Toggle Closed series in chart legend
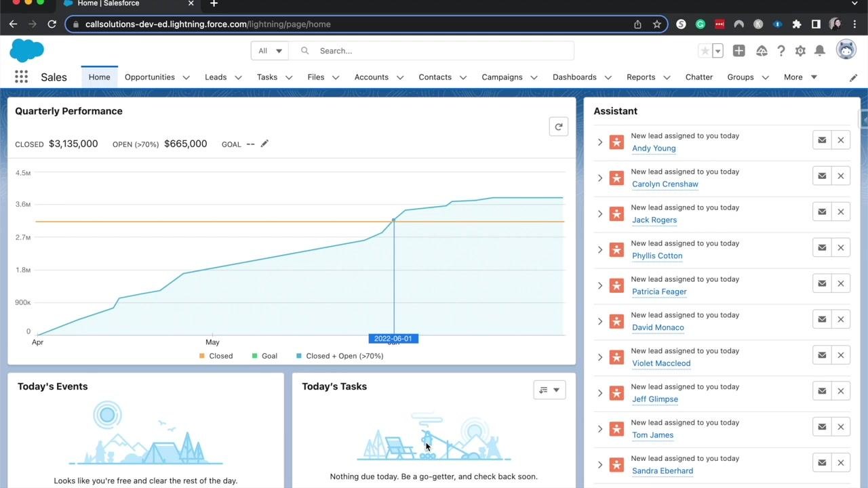 tap(216, 356)
